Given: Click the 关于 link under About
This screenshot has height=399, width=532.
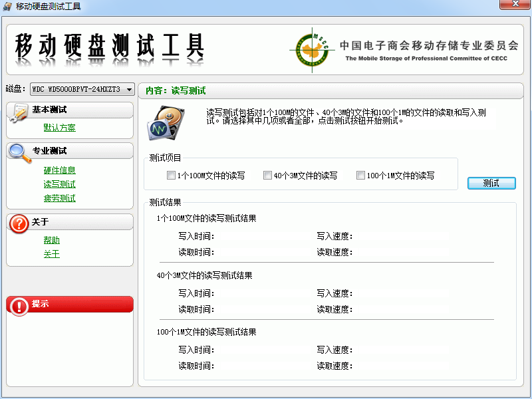Looking at the screenshot, I should click(x=51, y=254).
